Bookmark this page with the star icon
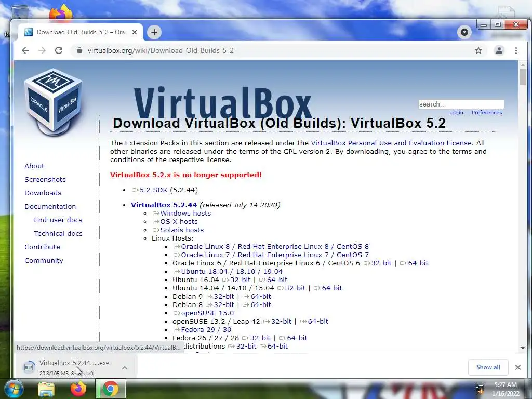The width and height of the screenshot is (532, 399). point(478,50)
